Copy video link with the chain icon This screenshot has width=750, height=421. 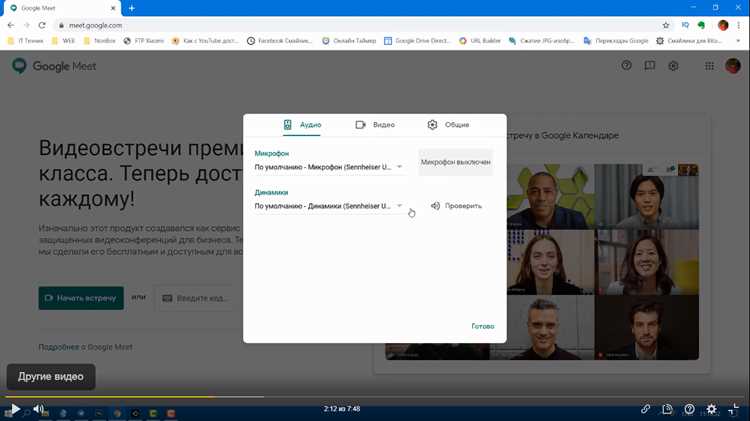pyautogui.click(x=645, y=409)
